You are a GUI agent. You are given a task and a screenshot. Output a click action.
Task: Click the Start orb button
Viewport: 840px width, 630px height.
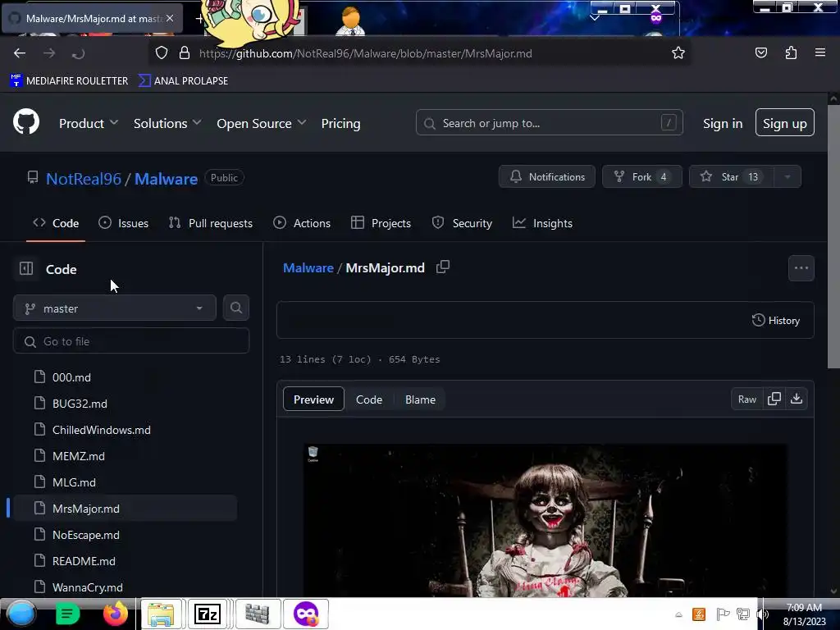pyautogui.click(x=21, y=614)
